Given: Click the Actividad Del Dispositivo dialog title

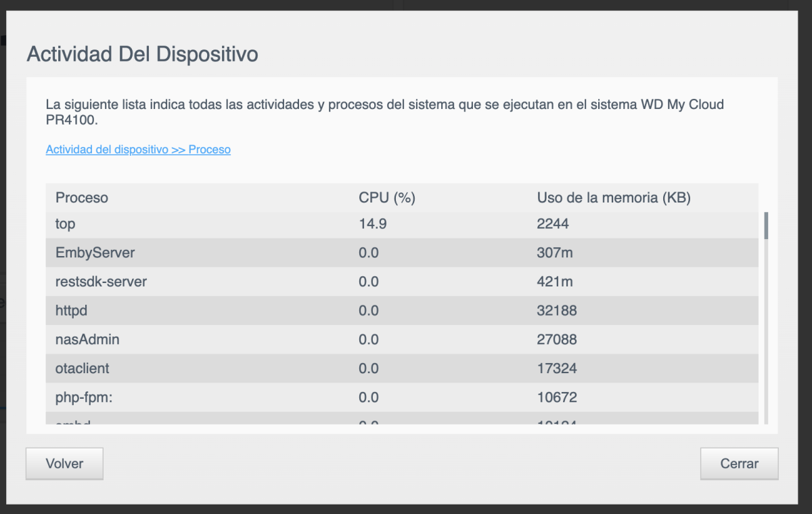Looking at the screenshot, I should click(x=142, y=54).
